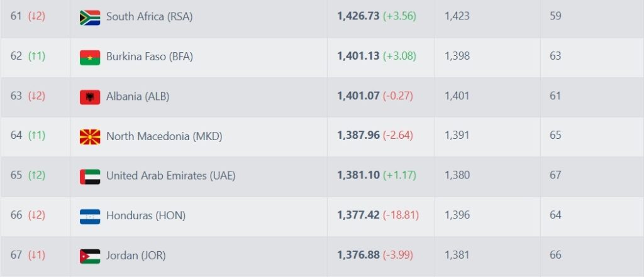
Task: Click the South Africa flag icon
Action: (90, 17)
